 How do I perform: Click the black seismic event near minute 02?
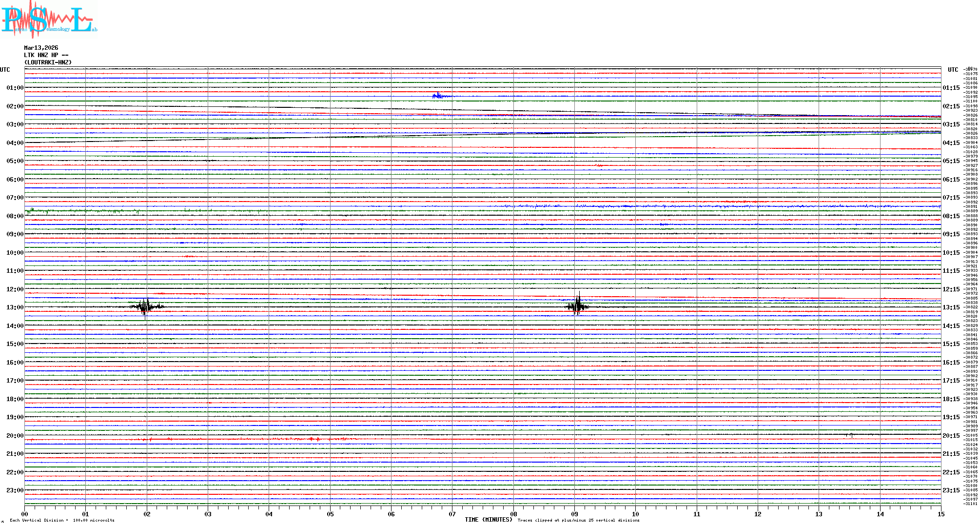coord(145,307)
